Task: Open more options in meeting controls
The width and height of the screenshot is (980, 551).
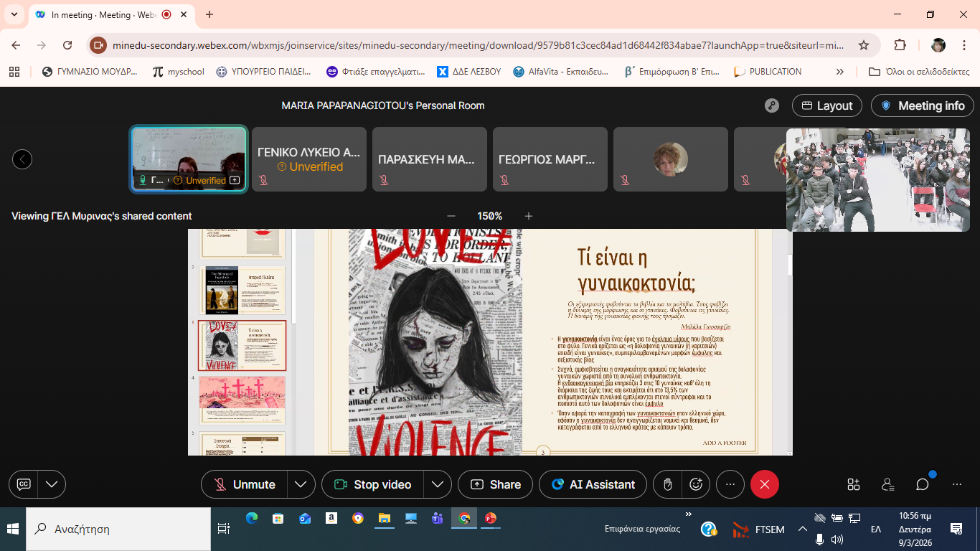Action: pyautogui.click(x=730, y=484)
